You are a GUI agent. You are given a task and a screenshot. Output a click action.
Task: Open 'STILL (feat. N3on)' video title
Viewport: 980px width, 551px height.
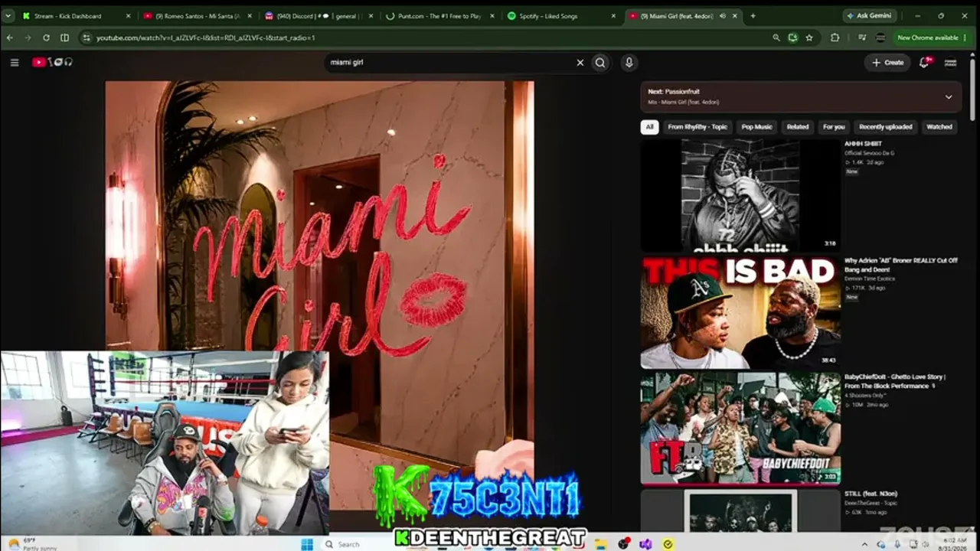(871, 494)
